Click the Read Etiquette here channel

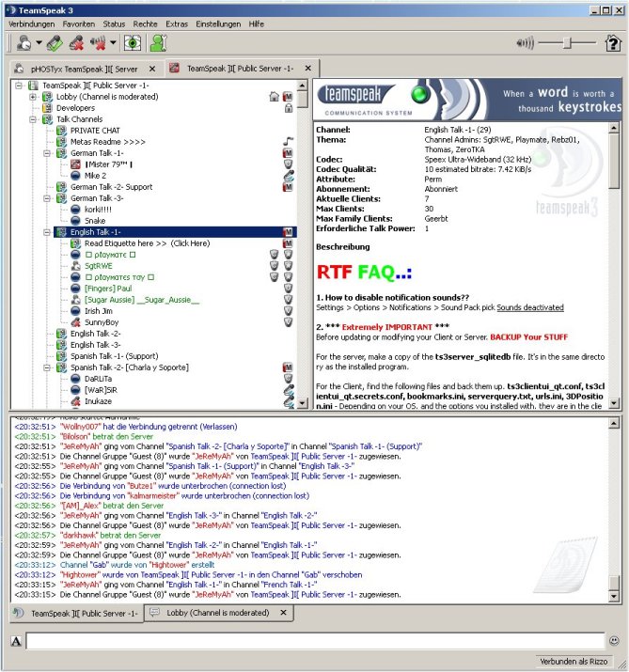coord(147,243)
